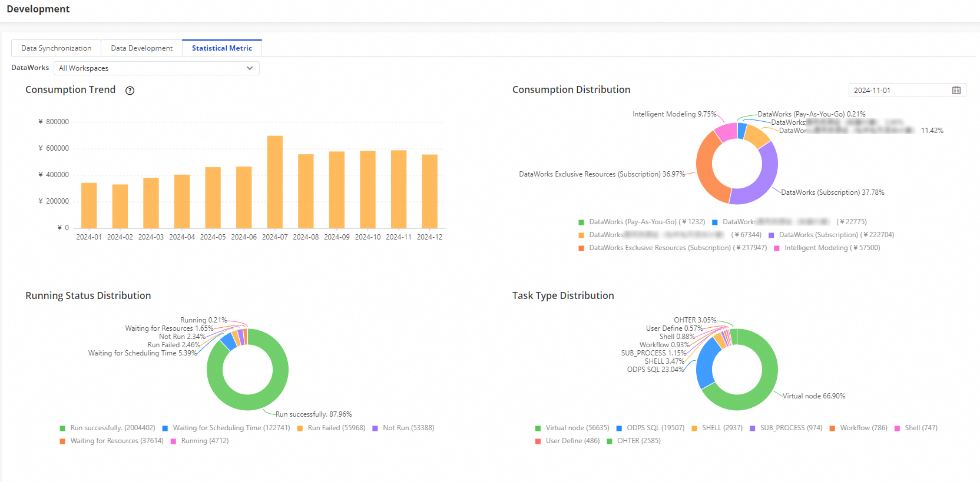The image size is (980, 482).
Task: Open the calendar icon in date picker
Action: point(956,90)
